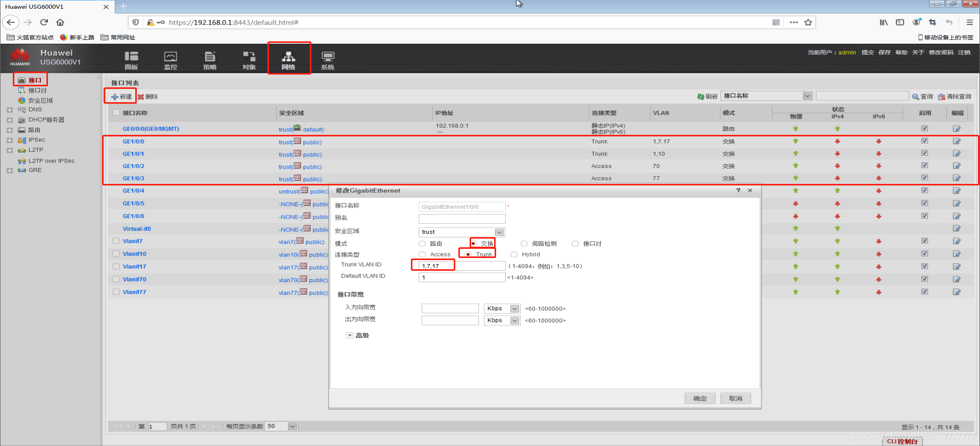Screen dimensions: 980x446
Task: Select 接口对 mode radio button
Action: 575,244
